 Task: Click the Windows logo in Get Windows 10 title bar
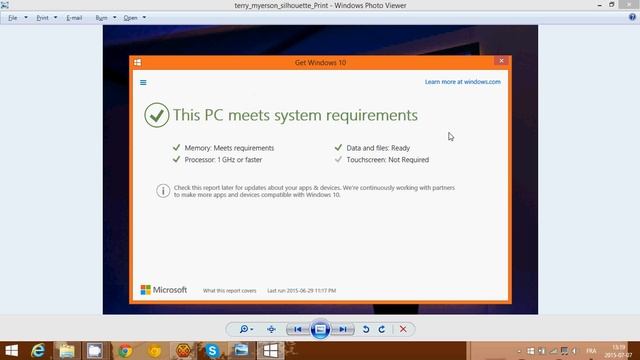(138, 62)
